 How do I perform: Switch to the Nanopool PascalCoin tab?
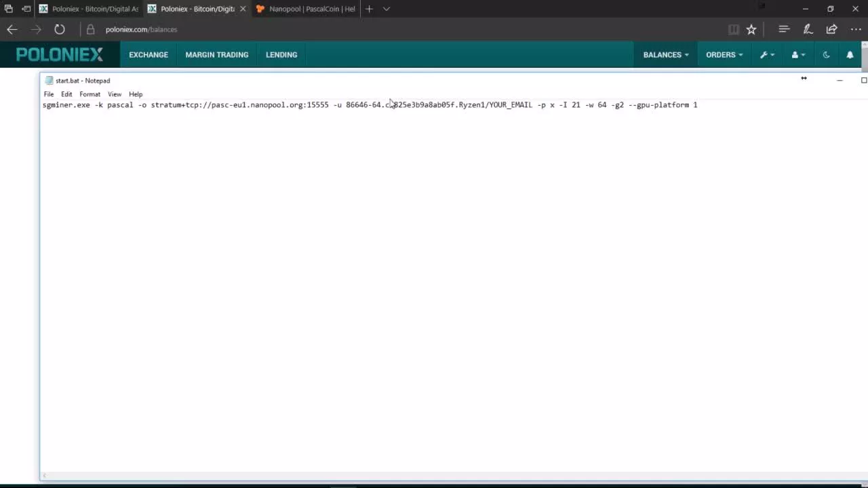(306, 9)
